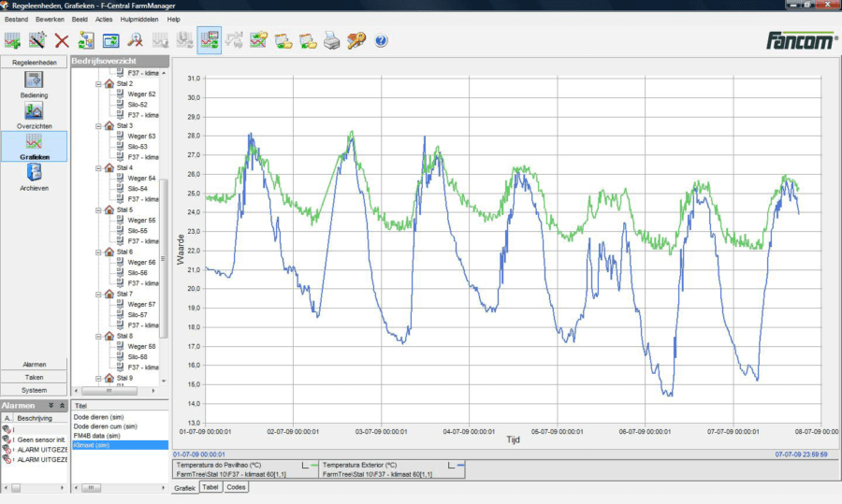Image resolution: width=842 pixels, height=504 pixels.
Task: Open the Overzichten sidebar icon
Action: (34, 112)
